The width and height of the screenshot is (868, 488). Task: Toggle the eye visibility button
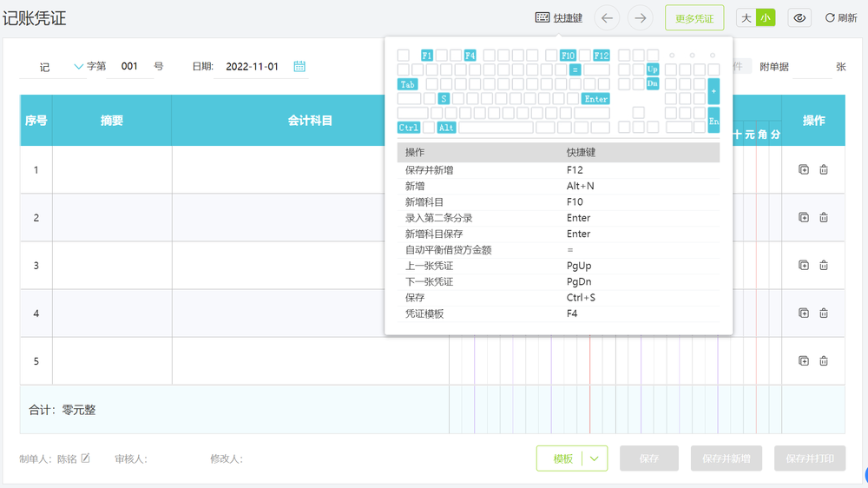click(x=799, y=18)
